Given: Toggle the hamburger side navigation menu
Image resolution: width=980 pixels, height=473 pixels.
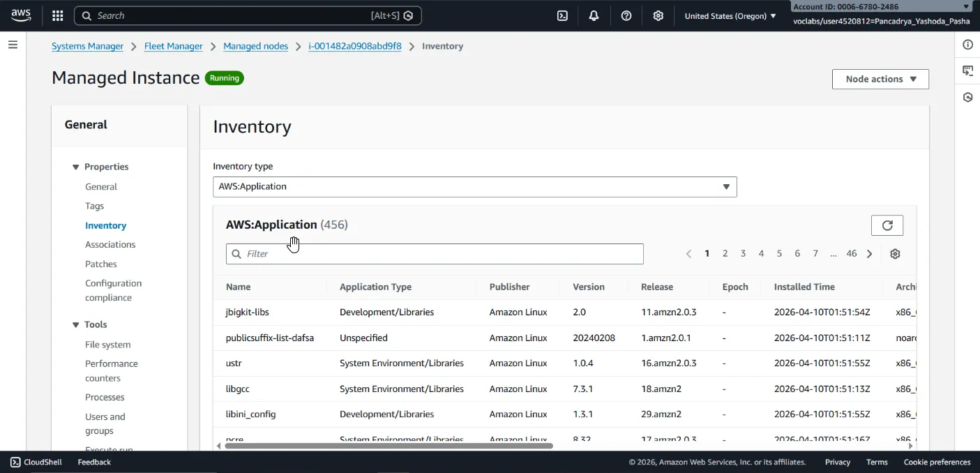Looking at the screenshot, I should [x=13, y=45].
